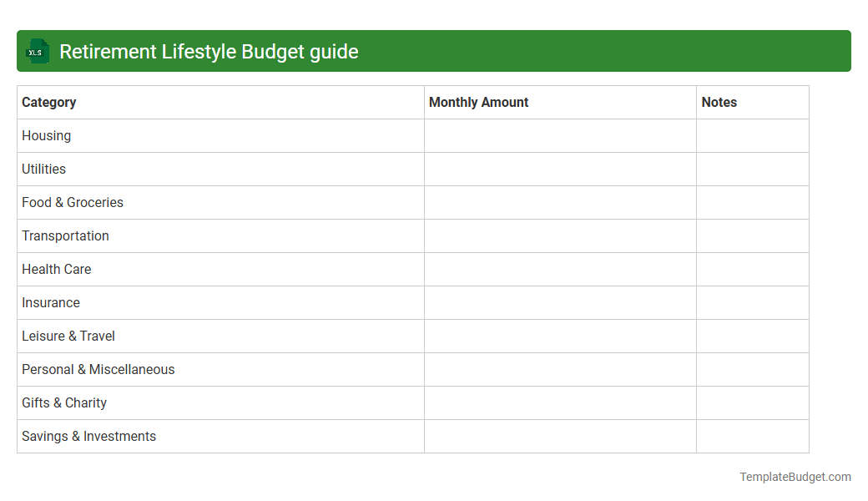Select the Insurance category entry
This screenshot has width=868, height=501.
tap(50, 302)
